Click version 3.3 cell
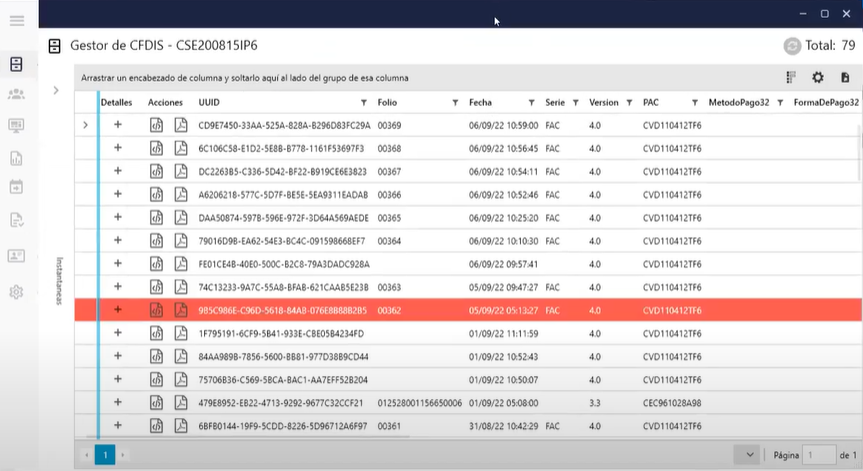The image size is (863, 471). coord(594,403)
